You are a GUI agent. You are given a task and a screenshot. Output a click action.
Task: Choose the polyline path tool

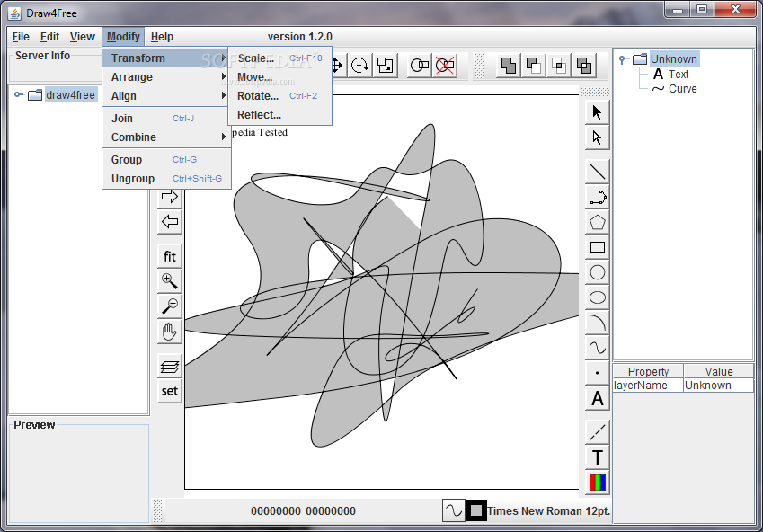click(597, 197)
